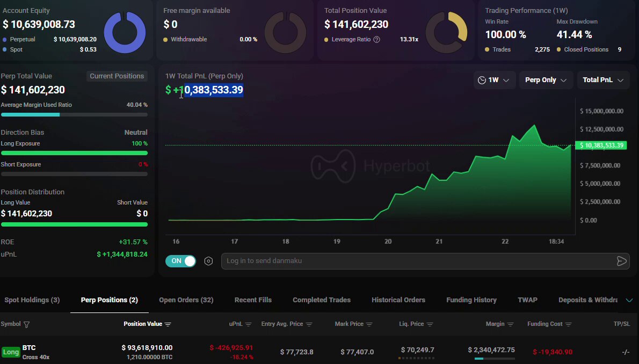This screenshot has width=639, height=364.
Task: Click the Leverage Ratio help question-mark icon
Action: [376, 40]
